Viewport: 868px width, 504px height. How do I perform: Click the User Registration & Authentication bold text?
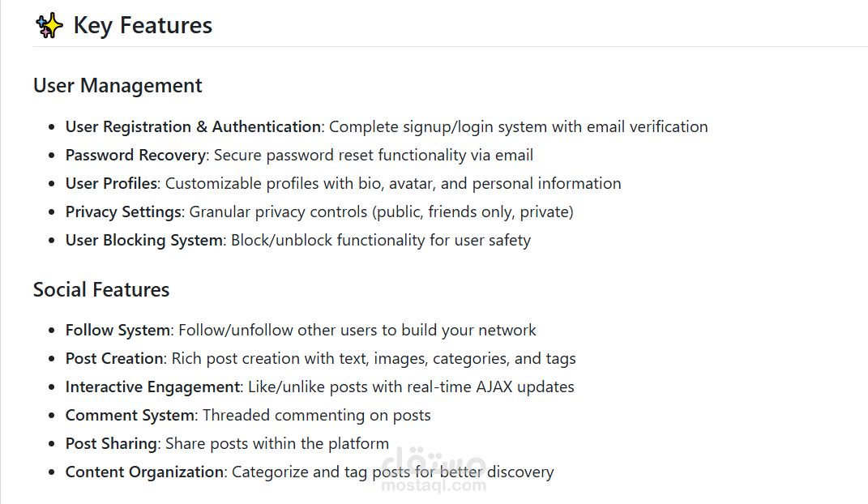pos(193,126)
